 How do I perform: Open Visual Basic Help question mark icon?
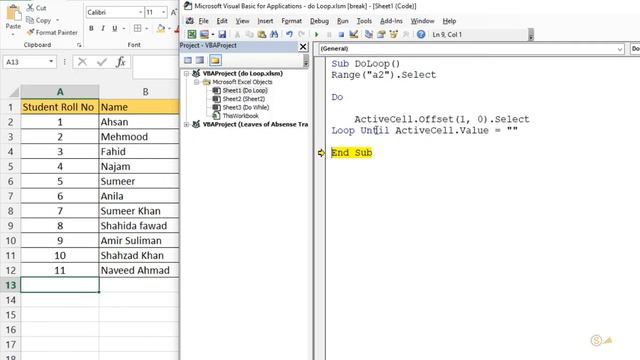[421, 35]
